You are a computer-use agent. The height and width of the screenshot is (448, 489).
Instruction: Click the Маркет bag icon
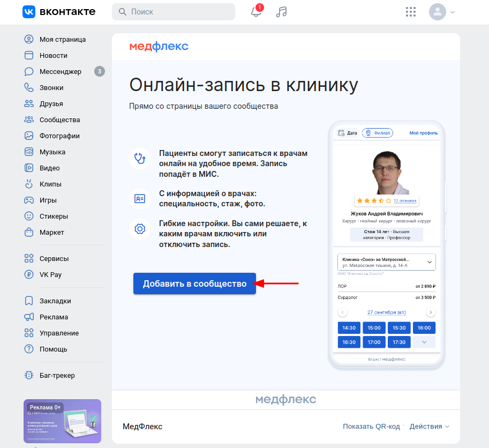tap(29, 232)
